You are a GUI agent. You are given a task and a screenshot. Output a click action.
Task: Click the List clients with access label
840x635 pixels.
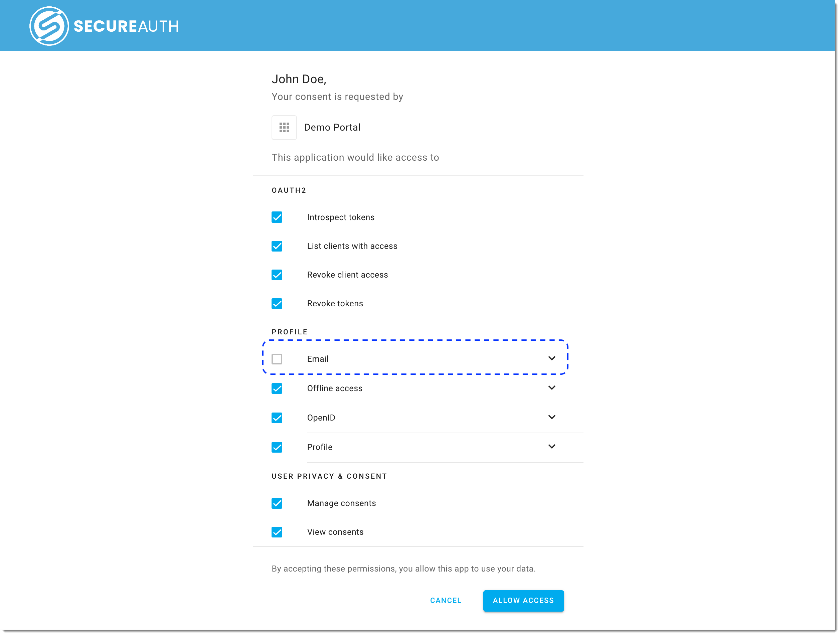pos(352,246)
